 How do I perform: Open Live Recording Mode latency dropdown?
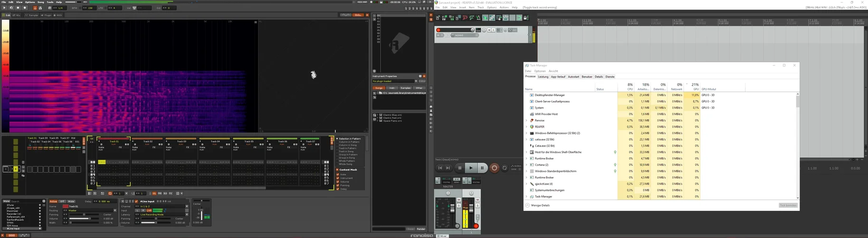pyautogui.click(x=186, y=215)
